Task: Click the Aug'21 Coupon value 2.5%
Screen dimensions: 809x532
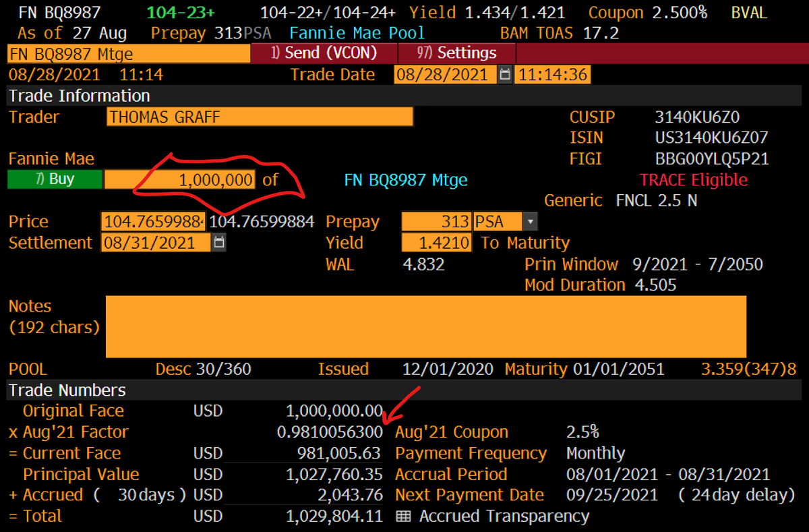Action: [x=582, y=432]
